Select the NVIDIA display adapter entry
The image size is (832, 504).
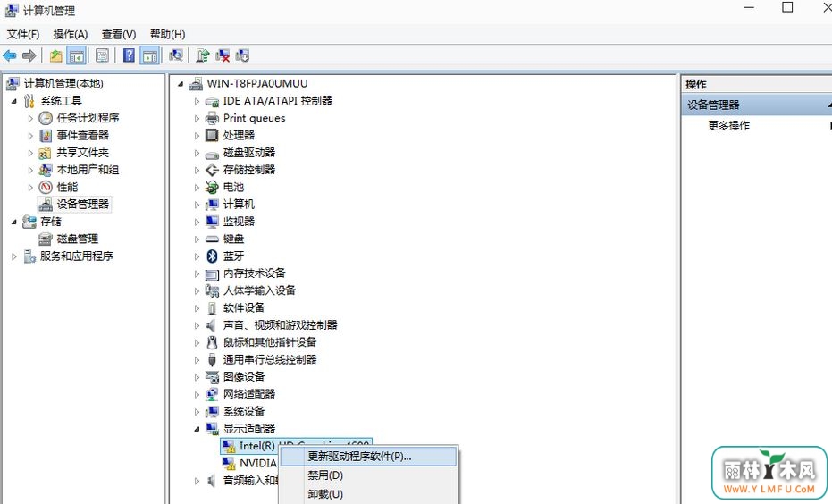click(258, 463)
